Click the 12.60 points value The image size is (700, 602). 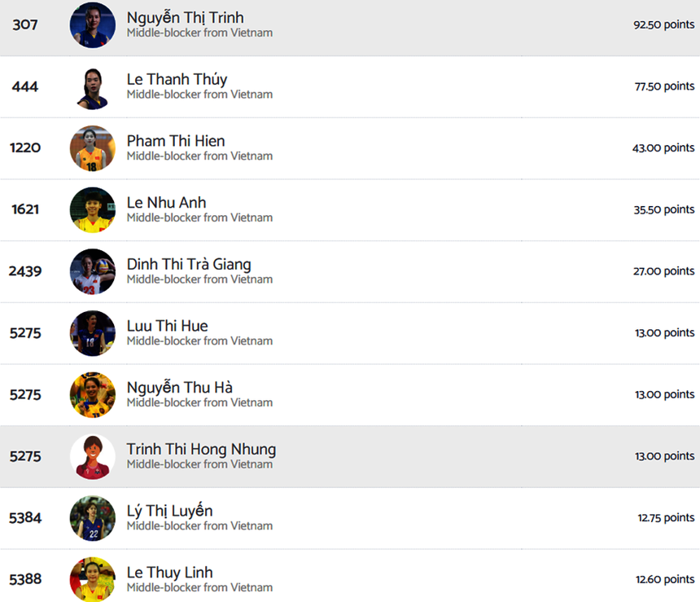coord(665,579)
